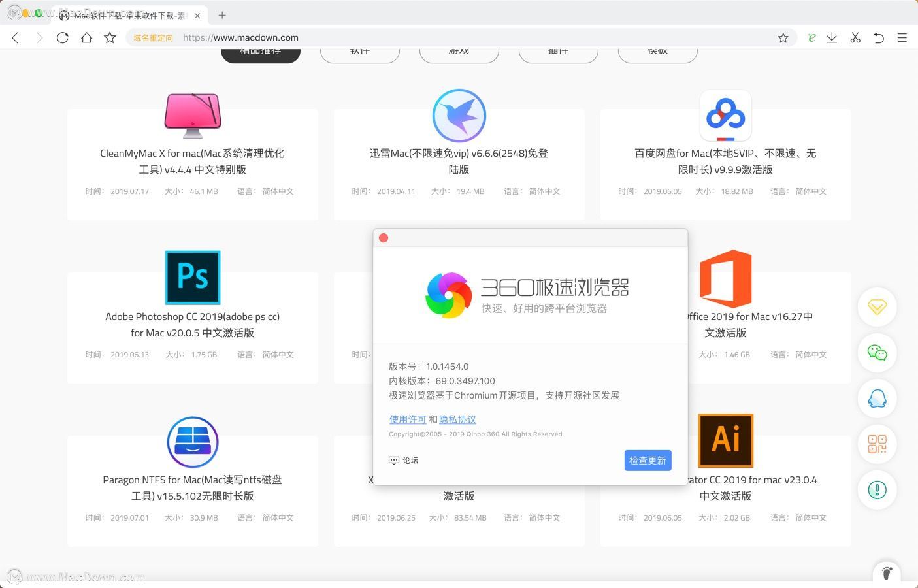This screenshot has width=918, height=588.
Task: Open the CleanMyMac X for mac title link
Action: 192,161
